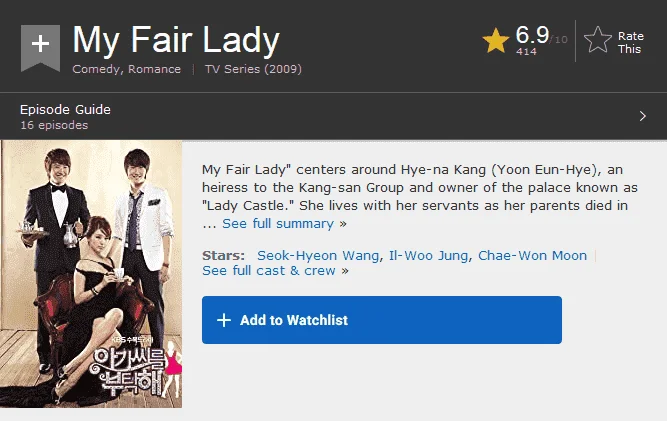Click the plus icon inside Watchlist button
Image resolution: width=667 pixels, height=421 pixels.
(x=224, y=320)
